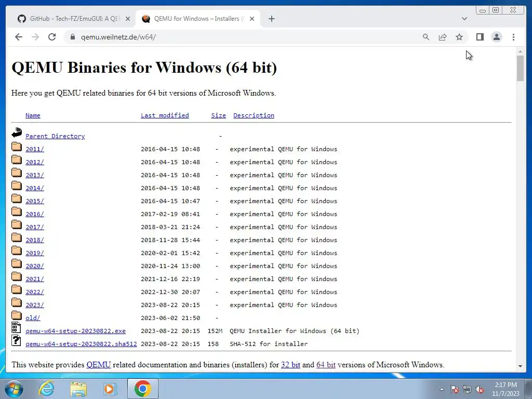The width and height of the screenshot is (532, 399).
Task: Click the address bar URL qemu.weilnetz.de/w64/
Action: 118,37
